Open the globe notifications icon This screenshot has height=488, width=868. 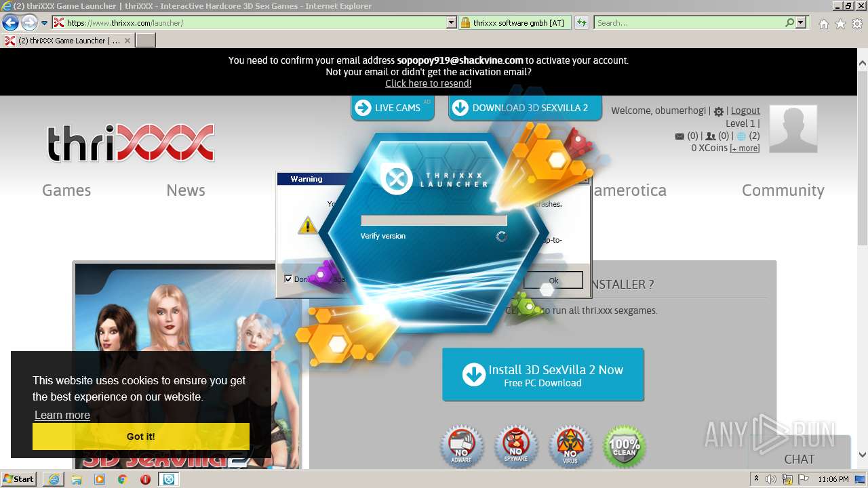tap(741, 136)
